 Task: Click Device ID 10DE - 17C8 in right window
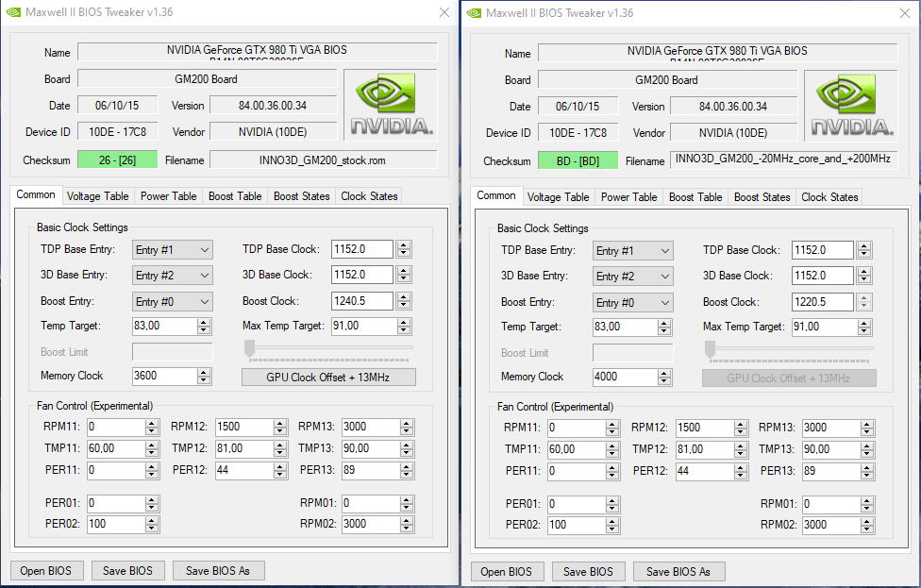(578, 133)
